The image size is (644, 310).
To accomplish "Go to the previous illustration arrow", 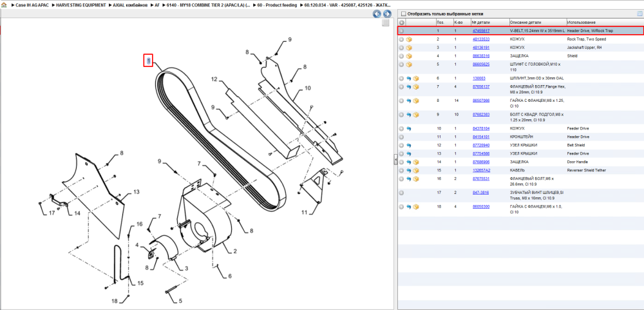I will (377, 14).
